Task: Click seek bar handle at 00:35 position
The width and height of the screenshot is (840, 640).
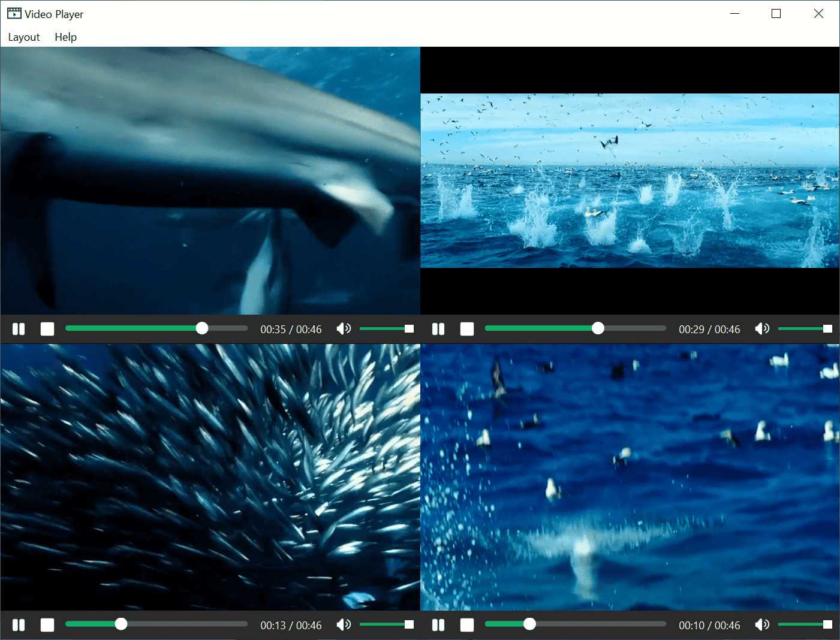Action: tap(202, 328)
